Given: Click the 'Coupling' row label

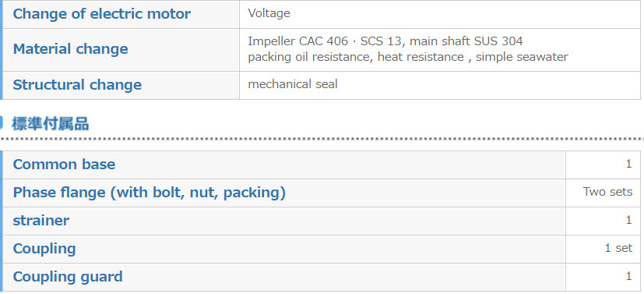Looking at the screenshot, I should tap(44, 249).
